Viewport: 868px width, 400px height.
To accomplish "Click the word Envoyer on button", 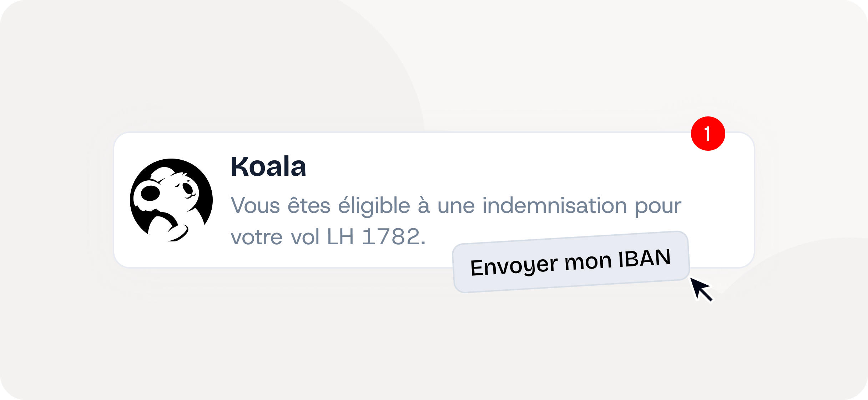I will click(x=514, y=266).
